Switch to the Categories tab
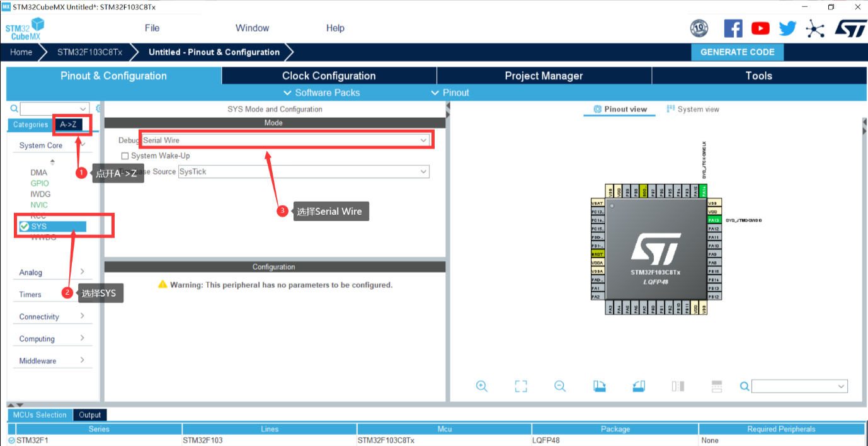 point(30,125)
